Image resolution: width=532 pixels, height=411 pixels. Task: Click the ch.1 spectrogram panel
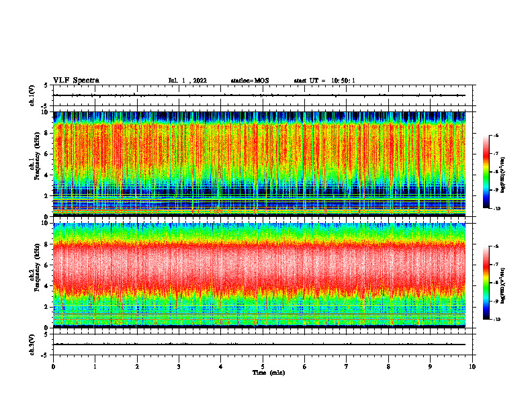259,164
